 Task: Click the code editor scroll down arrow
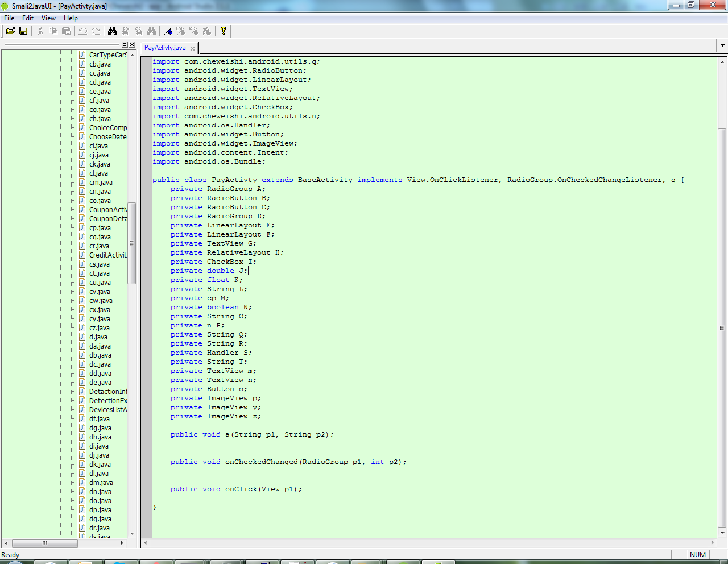pos(722,533)
